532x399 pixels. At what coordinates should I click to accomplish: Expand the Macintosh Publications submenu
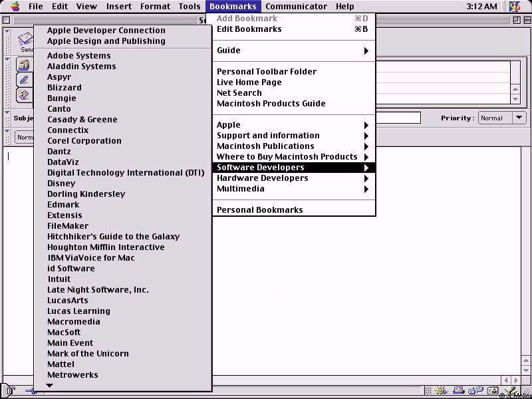(x=294, y=146)
